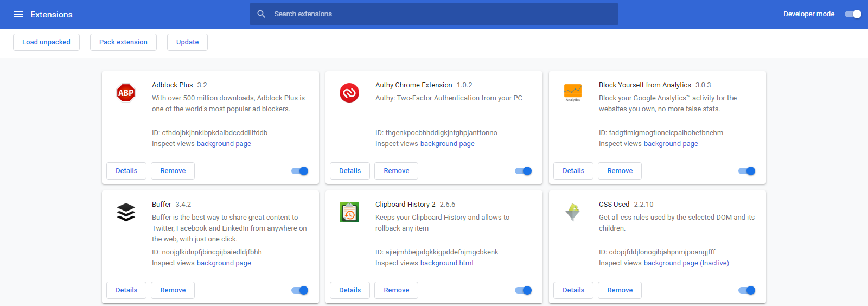868x306 pixels.
Task: Click Authy Chrome Extension title text
Action: pyautogui.click(x=414, y=85)
